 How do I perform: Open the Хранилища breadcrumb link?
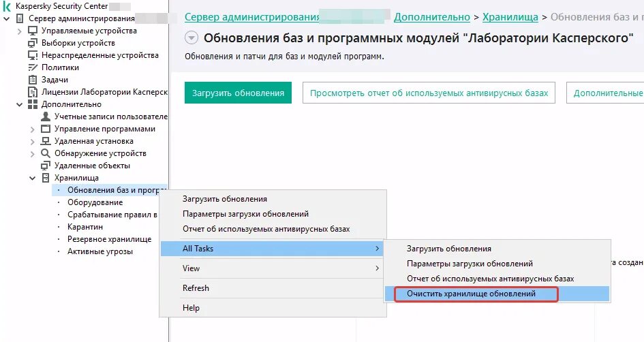coord(510,17)
